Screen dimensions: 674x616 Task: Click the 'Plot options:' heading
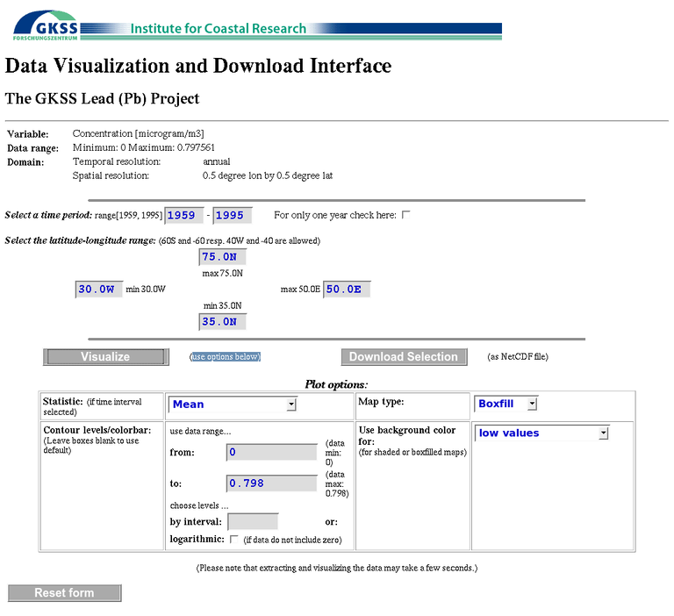pyautogui.click(x=337, y=384)
